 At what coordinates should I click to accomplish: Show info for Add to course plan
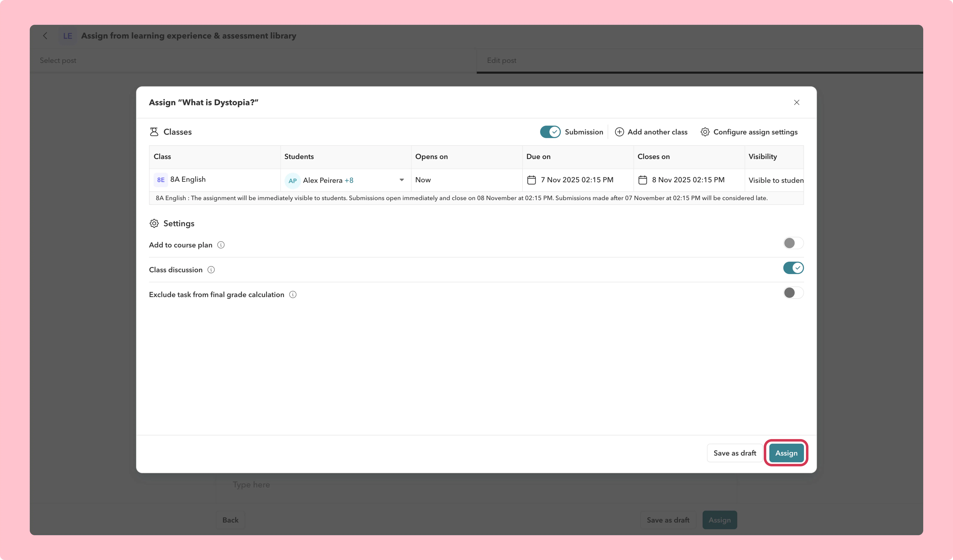[221, 245]
